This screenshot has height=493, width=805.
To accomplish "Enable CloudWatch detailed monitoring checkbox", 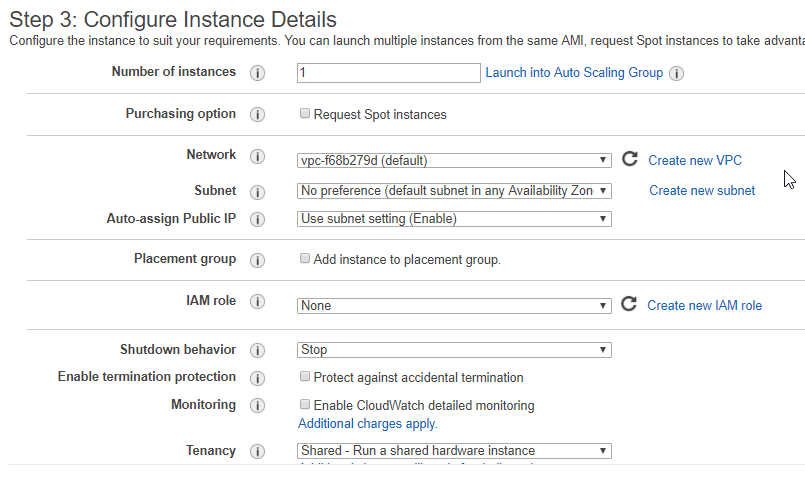I will click(x=305, y=404).
